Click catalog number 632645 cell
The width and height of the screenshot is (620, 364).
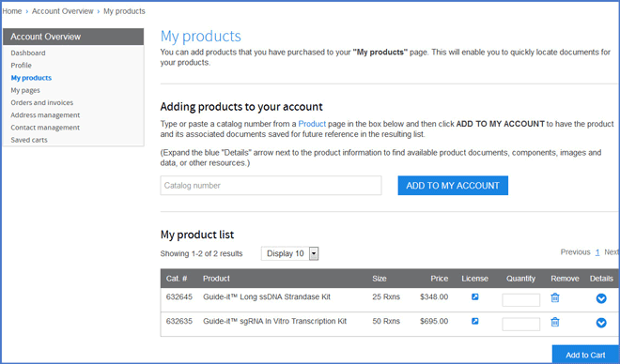(179, 296)
